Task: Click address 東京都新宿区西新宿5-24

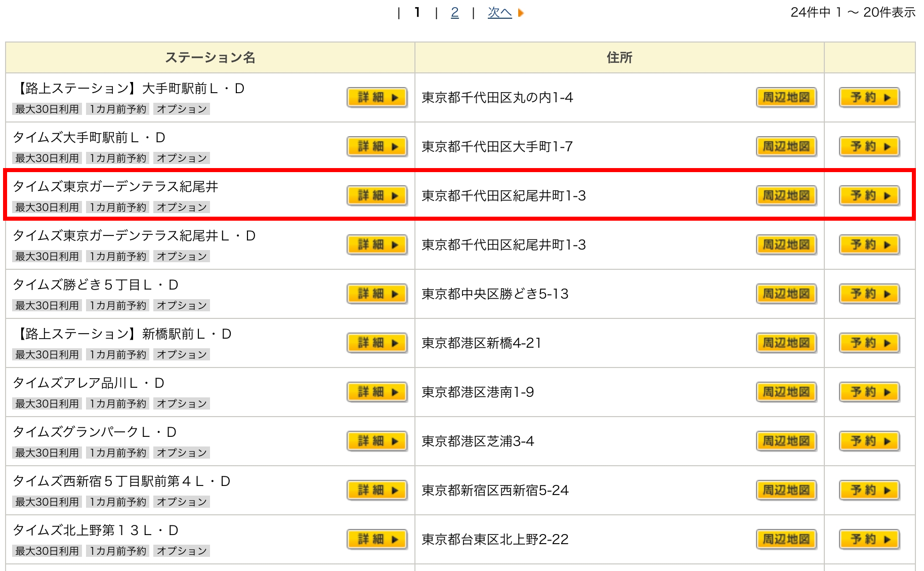Action: click(x=495, y=491)
